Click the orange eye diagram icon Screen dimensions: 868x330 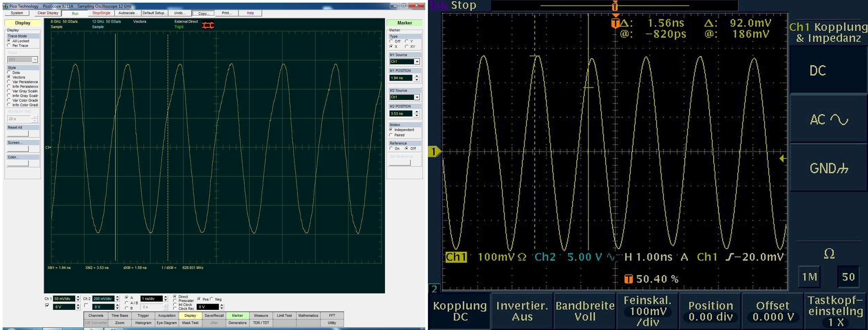coord(208,25)
